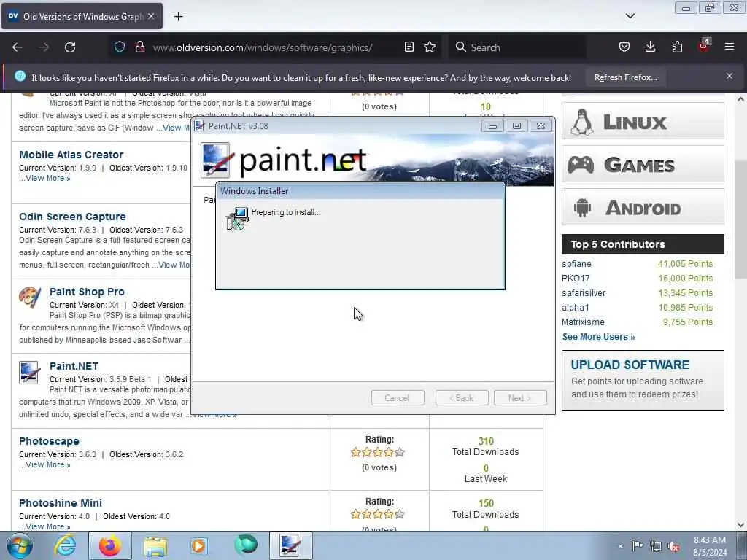Open contributor PKO17 profile
The image size is (747, 560).
pos(576,279)
